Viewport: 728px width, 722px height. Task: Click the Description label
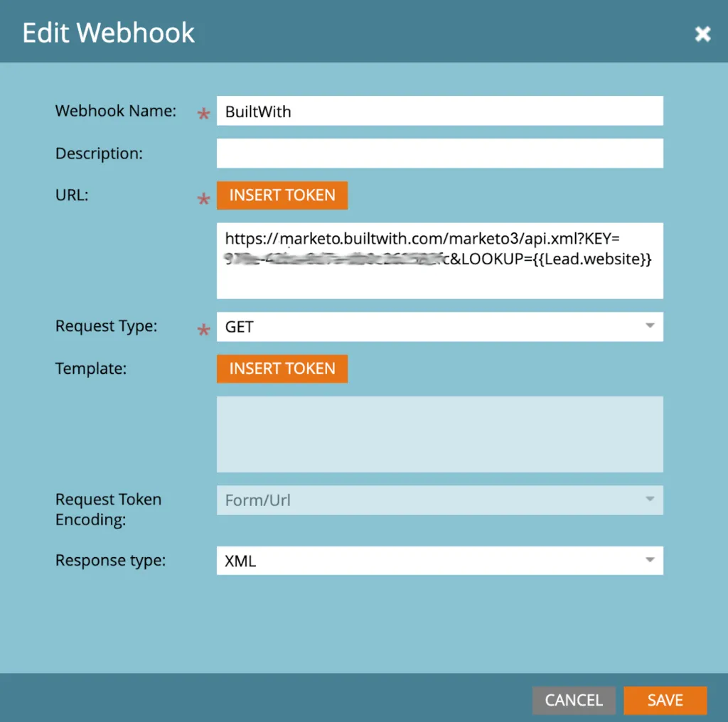[99, 153]
